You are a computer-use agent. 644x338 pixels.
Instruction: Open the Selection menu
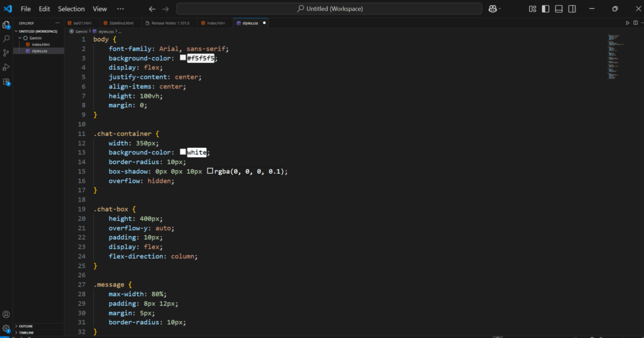(x=71, y=9)
